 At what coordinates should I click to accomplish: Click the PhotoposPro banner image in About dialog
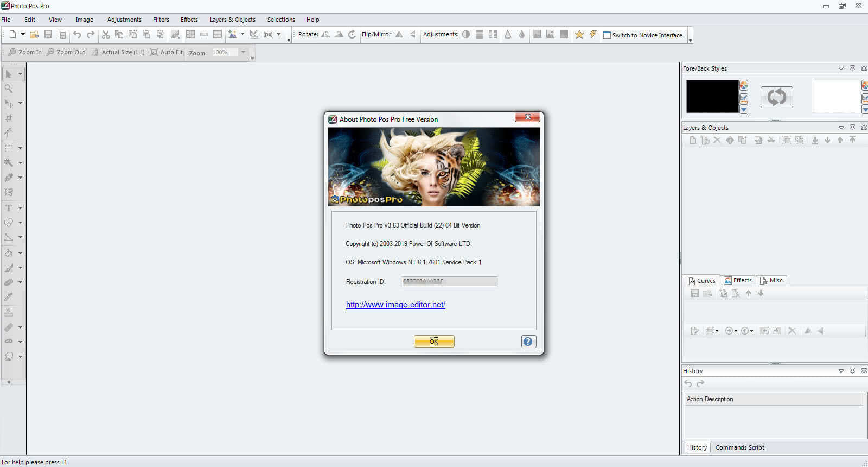[x=434, y=167]
